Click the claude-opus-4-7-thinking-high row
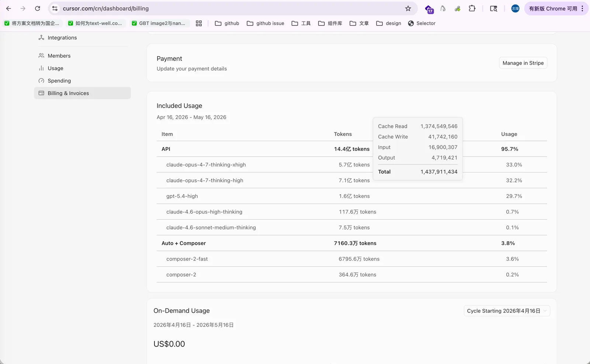 [351, 181]
